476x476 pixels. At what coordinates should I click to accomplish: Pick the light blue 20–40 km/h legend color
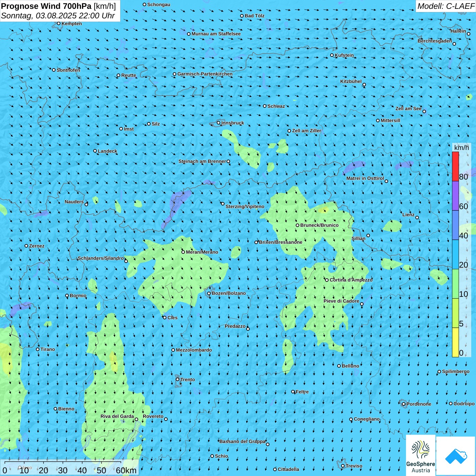455,255
